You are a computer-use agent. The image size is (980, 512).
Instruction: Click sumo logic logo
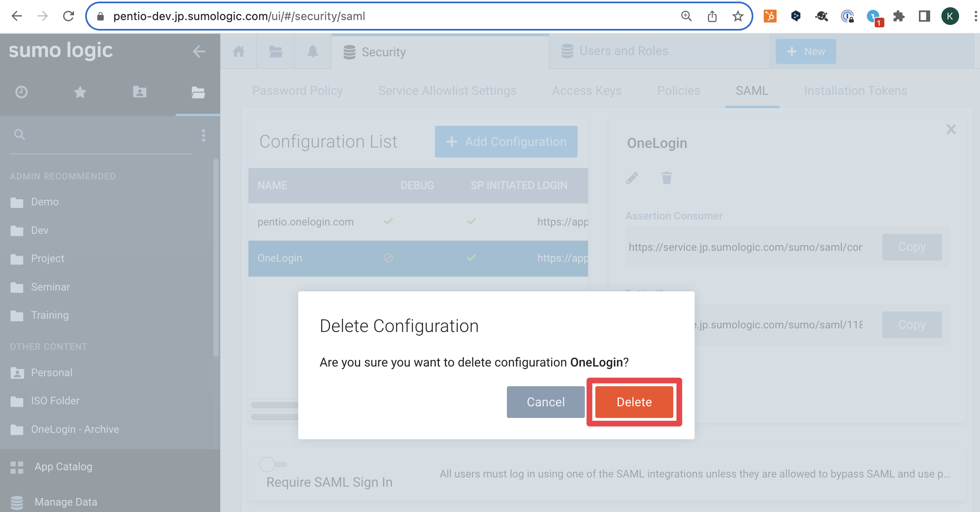(x=61, y=51)
